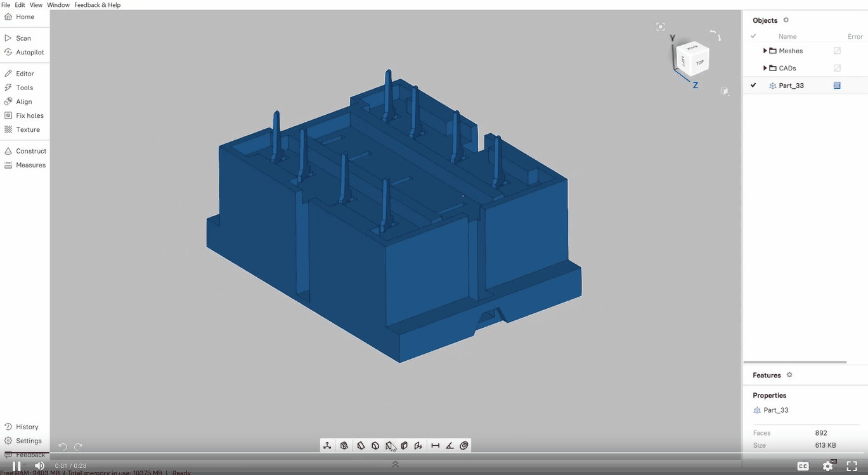Click the rotate view arrows near cube
This screenshot has height=475, width=868.
tap(715, 36)
